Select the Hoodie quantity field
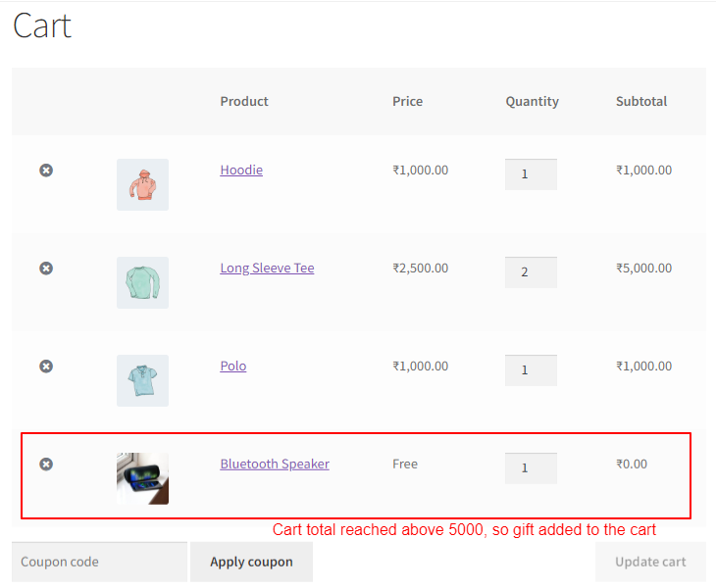Screen dimensions: 716x588 531,174
